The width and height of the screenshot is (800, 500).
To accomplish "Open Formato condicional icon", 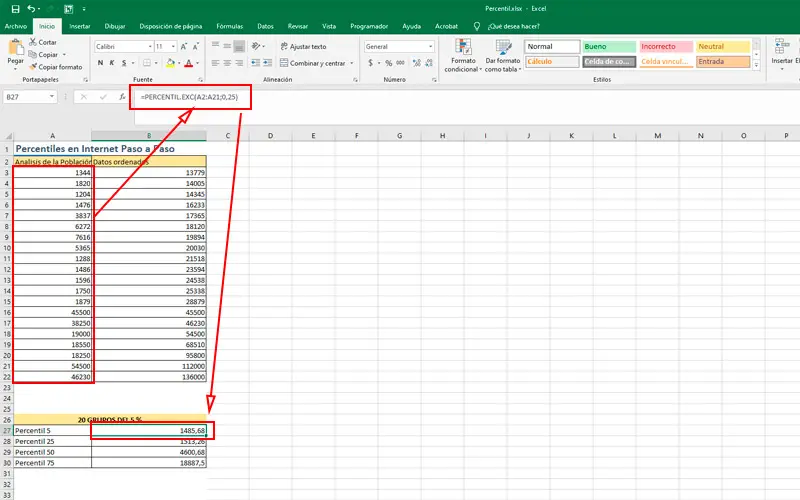I will (462, 47).
